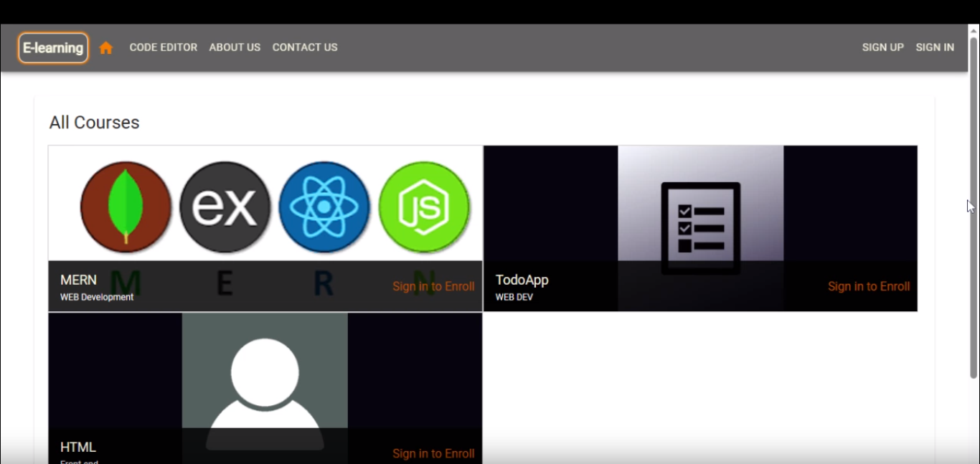Viewport: 980px width, 464px height.
Task: Select the MERN course title
Action: point(78,280)
